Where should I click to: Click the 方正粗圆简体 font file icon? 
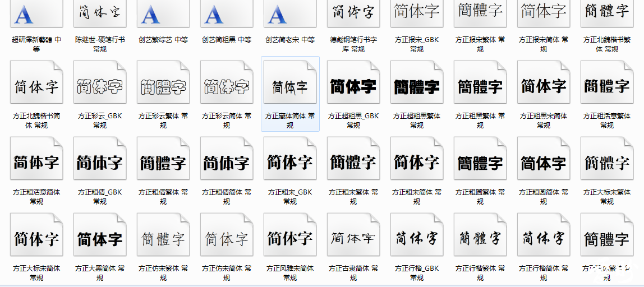(x=544, y=159)
